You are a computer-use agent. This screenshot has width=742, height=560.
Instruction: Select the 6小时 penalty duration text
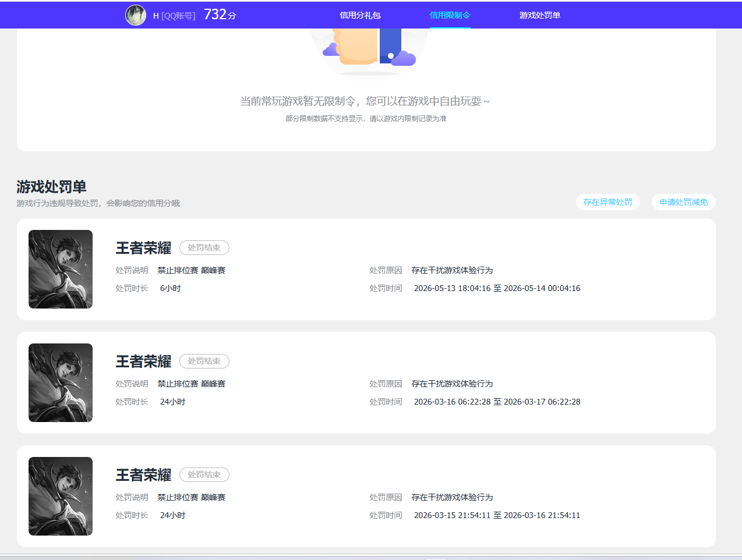click(x=171, y=288)
